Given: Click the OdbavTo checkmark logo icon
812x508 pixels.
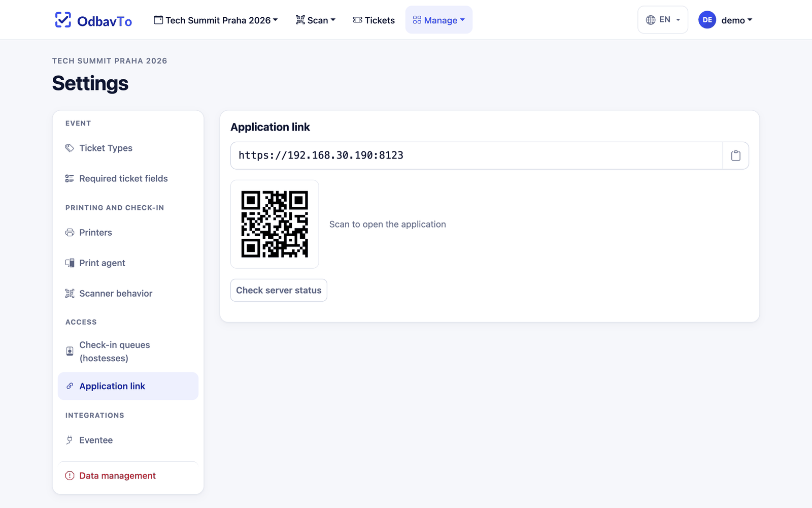Looking at the screenshot, I should [x=63, y=20].
